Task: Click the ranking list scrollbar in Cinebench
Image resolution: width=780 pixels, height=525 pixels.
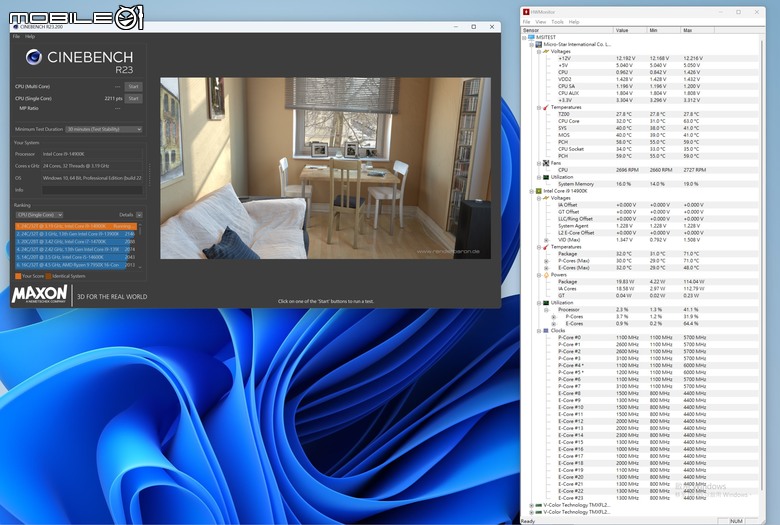Action: (140, 246)
